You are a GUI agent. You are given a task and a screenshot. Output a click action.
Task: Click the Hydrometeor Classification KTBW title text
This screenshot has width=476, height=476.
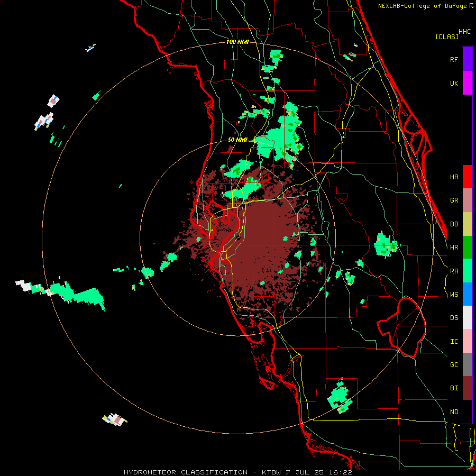point(238,472)
